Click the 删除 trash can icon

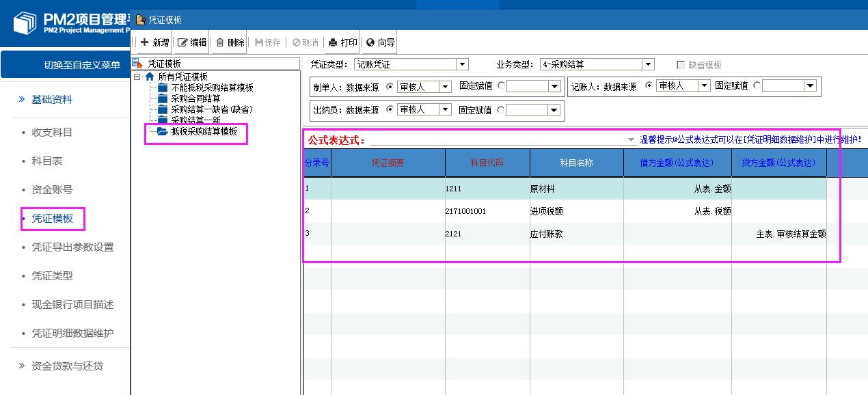pos(220,42)
